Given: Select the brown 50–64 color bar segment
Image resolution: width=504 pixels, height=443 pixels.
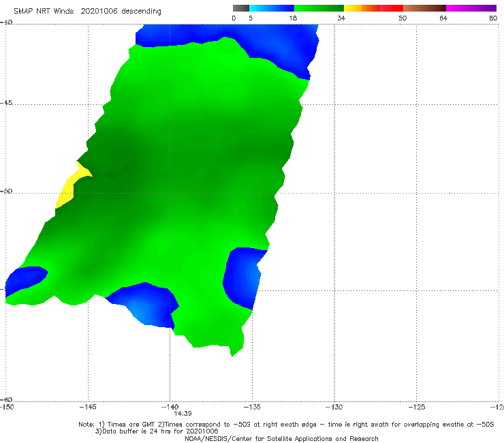Looking at the screenshot, I should click(x=424, y=8).
